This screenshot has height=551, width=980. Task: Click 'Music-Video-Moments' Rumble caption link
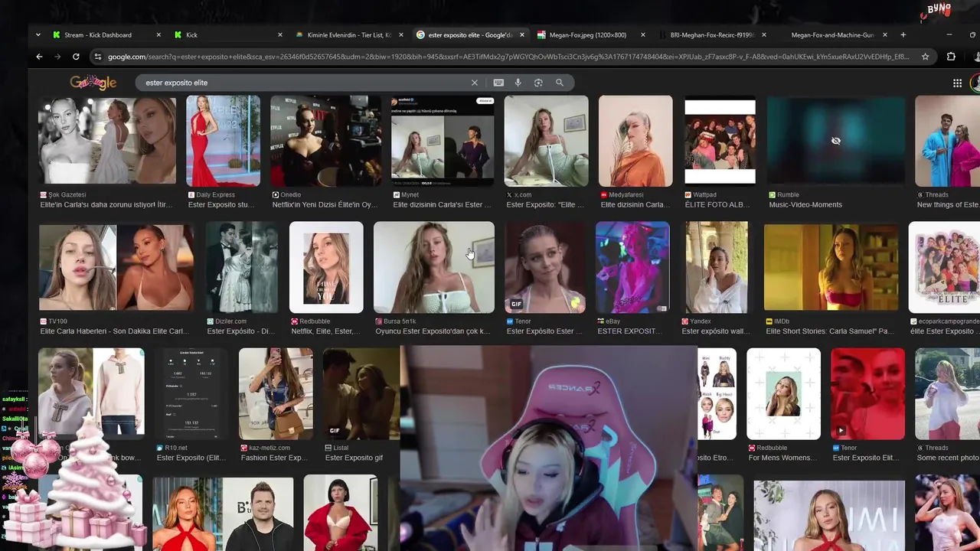pos(805,205)
